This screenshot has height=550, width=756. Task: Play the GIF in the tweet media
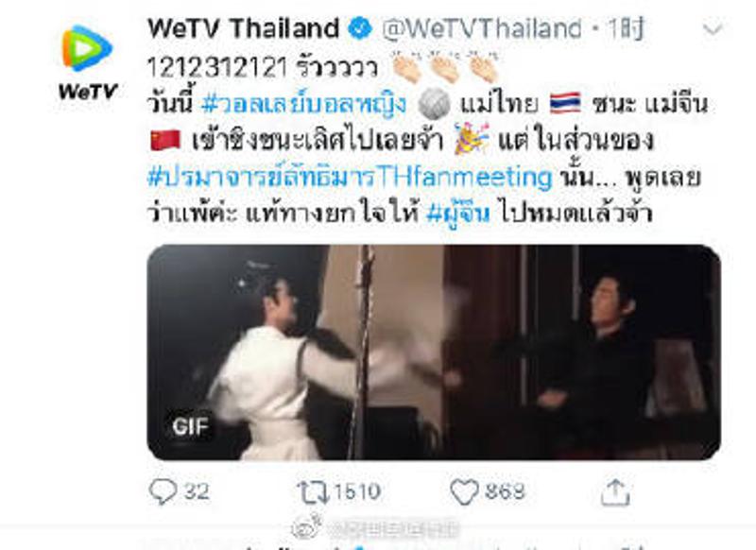pyautogui.click(x=434, y=352)
